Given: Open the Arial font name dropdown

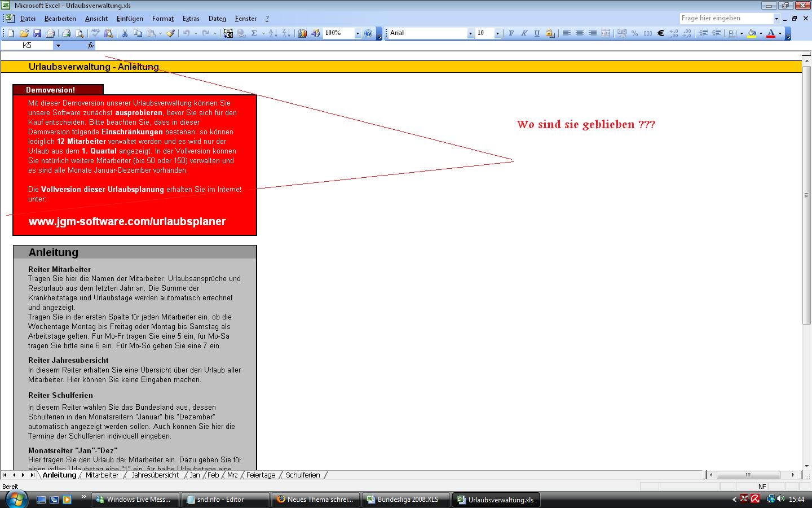Looking at the screenshot, I should [470, 33].
